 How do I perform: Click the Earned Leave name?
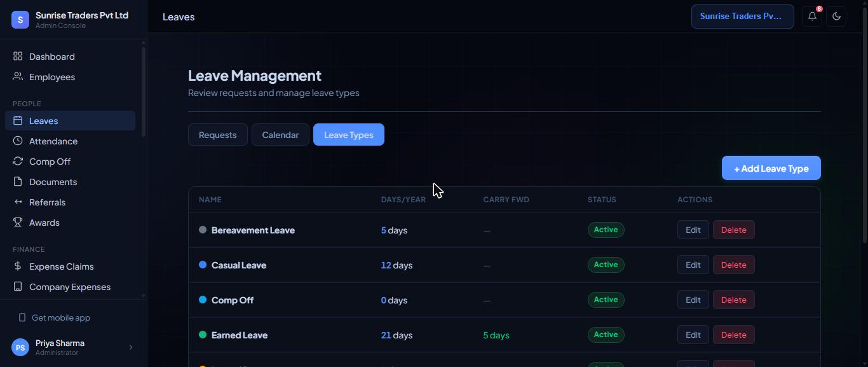(240, 335)
